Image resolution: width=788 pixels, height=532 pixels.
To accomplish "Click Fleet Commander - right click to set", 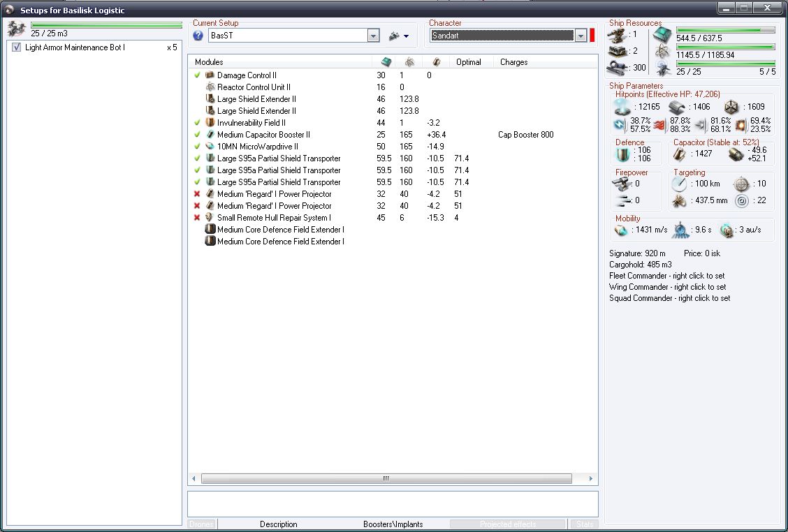I will (667, 276).
